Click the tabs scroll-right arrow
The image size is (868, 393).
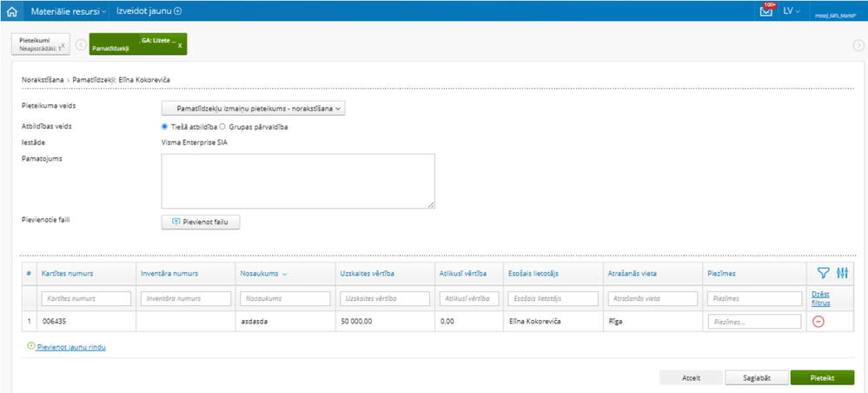point(858,45)
